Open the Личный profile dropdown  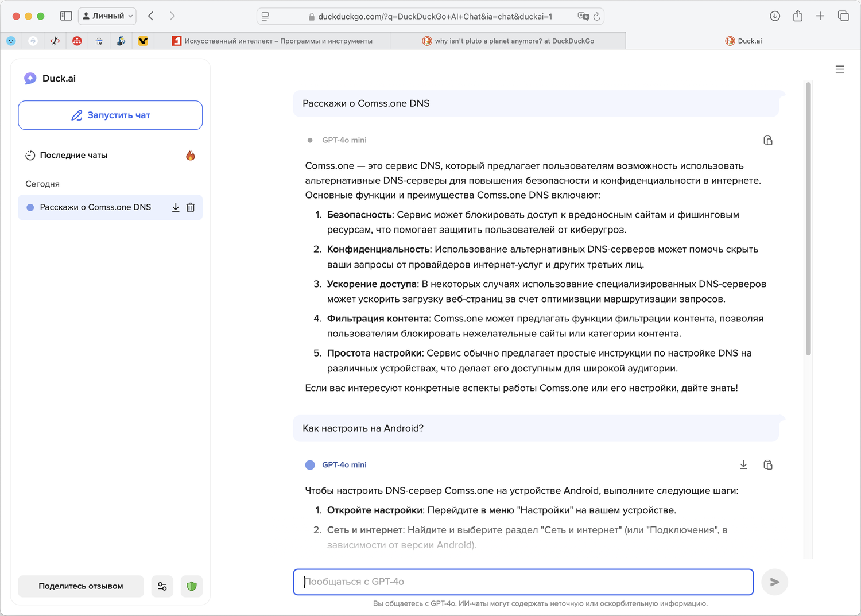[x=107, y=16]
